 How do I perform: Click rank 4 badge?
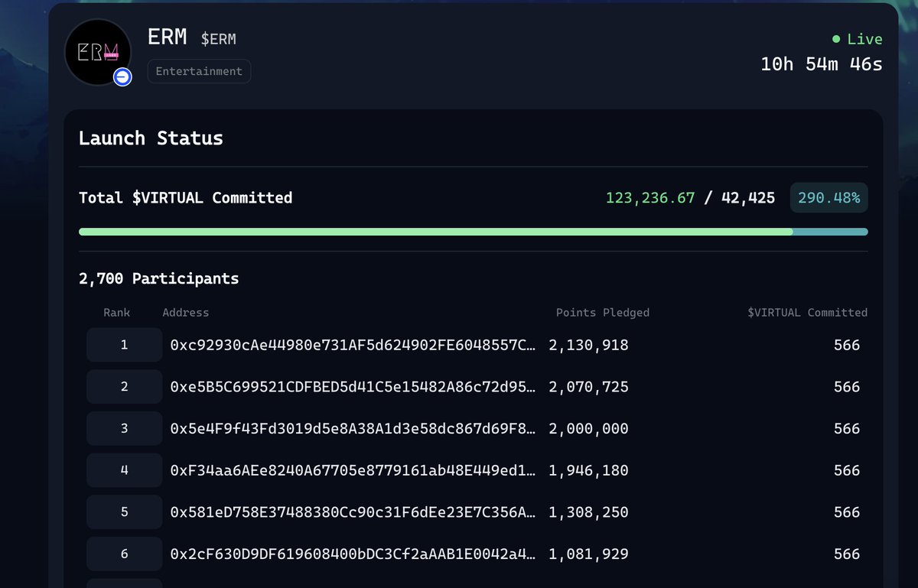125,470
